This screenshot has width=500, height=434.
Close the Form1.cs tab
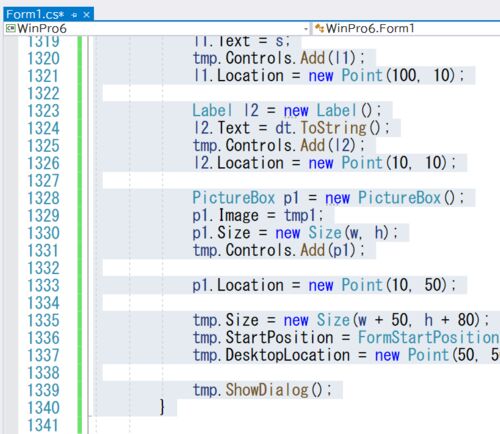(86, 15)
